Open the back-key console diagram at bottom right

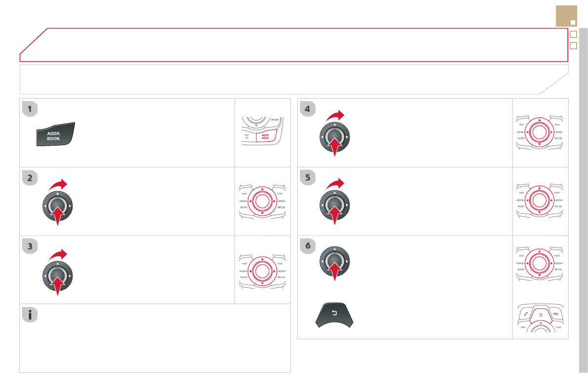[540, 319]
